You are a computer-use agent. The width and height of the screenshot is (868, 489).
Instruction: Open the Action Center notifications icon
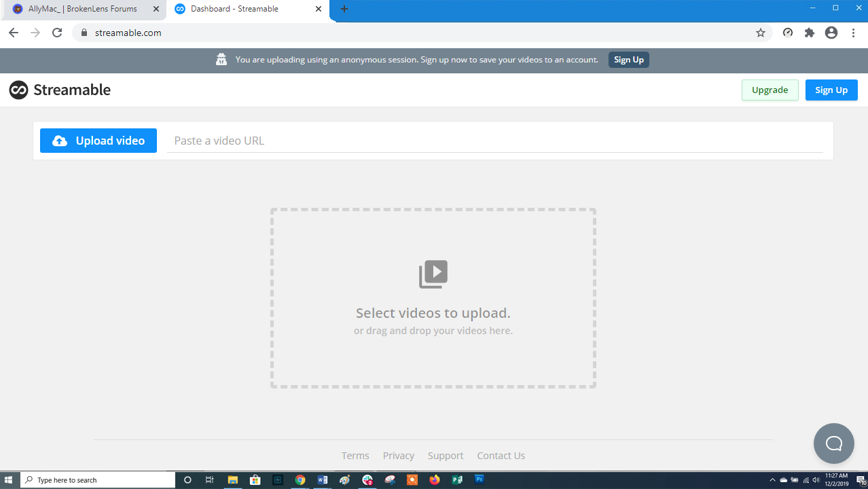pos(860,479)
